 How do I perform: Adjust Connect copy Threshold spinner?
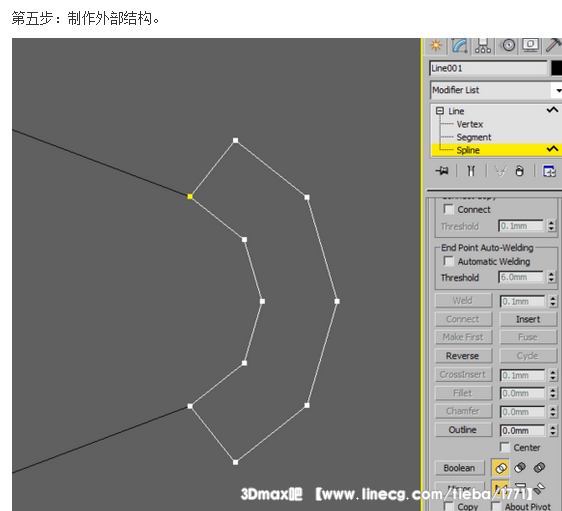coord(551,226)
